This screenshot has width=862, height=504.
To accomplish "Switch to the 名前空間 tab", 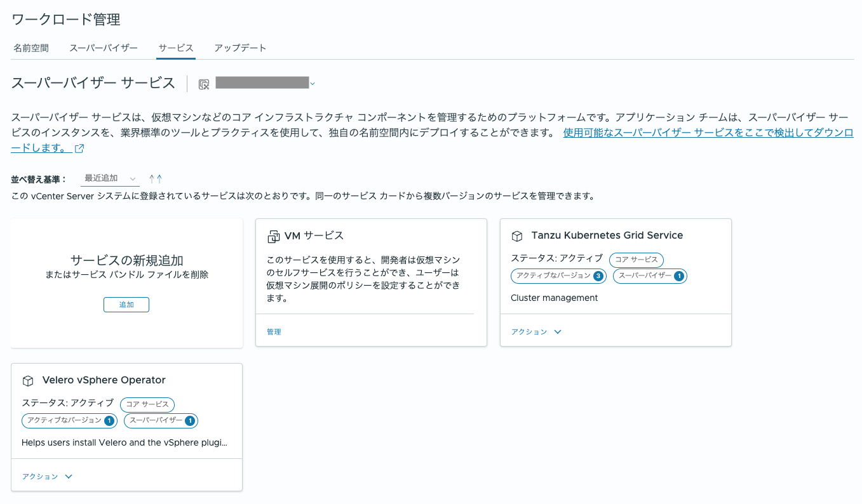I will point(31,48).
